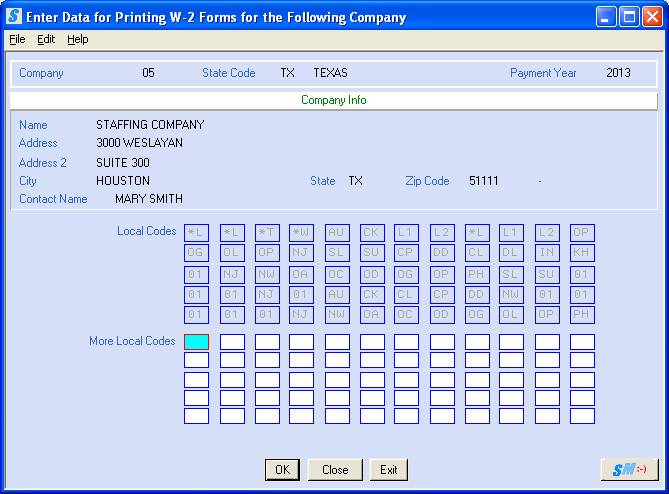Click the Company Info header bar
This screenshot has width=669, height=494.
(x=334, y=100)
